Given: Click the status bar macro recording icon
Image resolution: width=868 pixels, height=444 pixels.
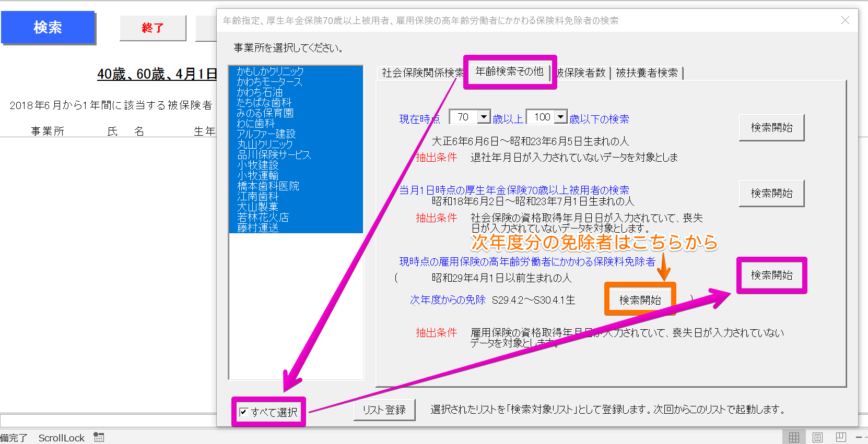Looking at the screenshot, I should pyautogui.click(x=99, y=437).
